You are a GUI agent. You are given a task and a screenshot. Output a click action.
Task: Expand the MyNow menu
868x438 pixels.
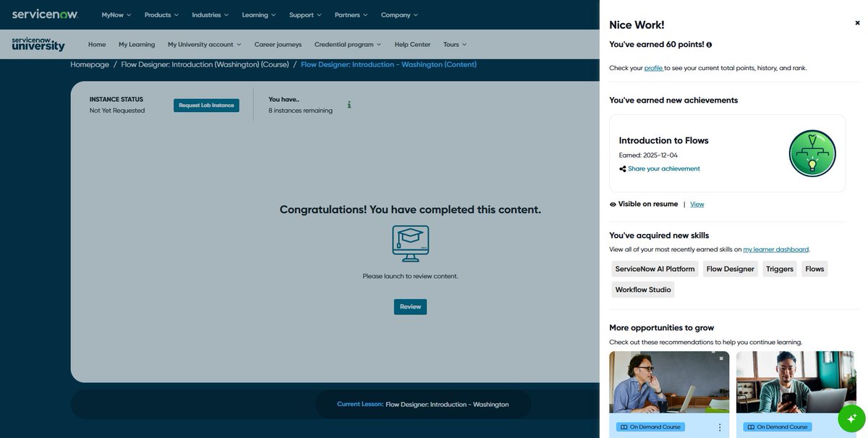click(x=116, y=14)
